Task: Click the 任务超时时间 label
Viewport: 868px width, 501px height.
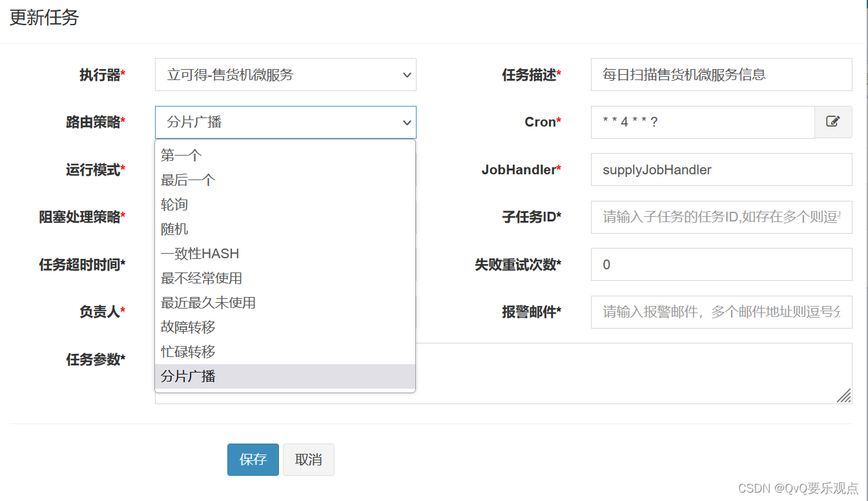Action: pyautogui.click(x=82, y=265)
